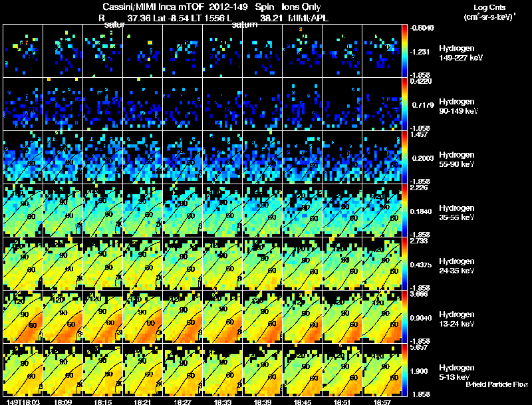Click the Cassini/MIMI Inca mTOF title text
This screenshot has width=532, height=405.
[x=155, y=7]
